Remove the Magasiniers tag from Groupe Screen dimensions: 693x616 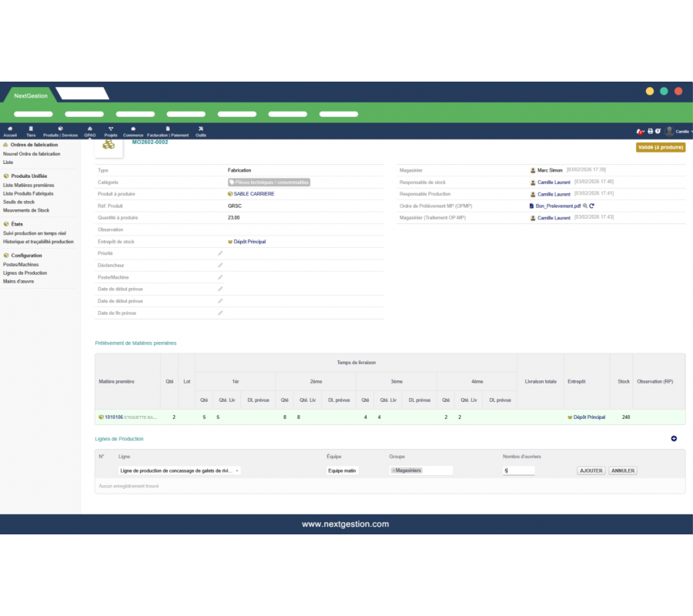[393, 470]
